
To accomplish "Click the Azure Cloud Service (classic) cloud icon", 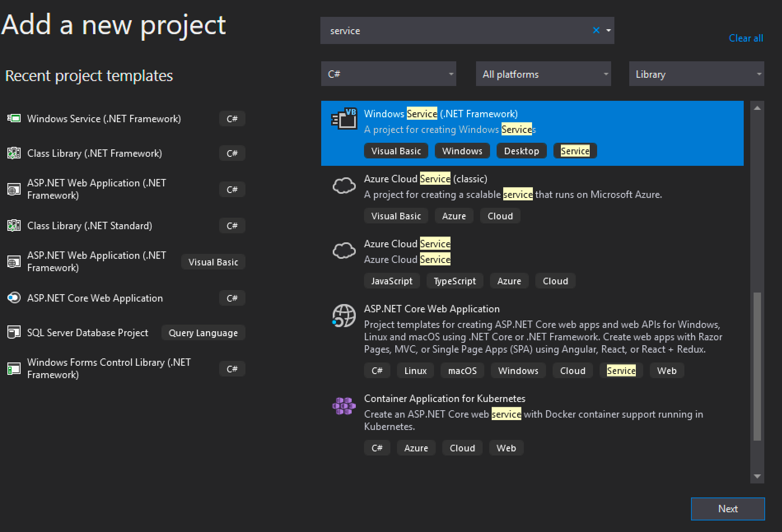I will (344, 186).
